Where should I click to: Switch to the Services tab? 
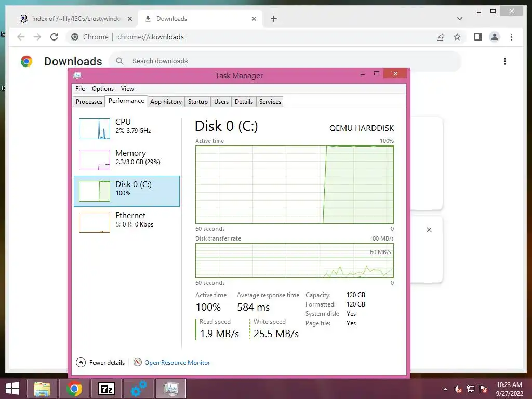tap(270, 102)
